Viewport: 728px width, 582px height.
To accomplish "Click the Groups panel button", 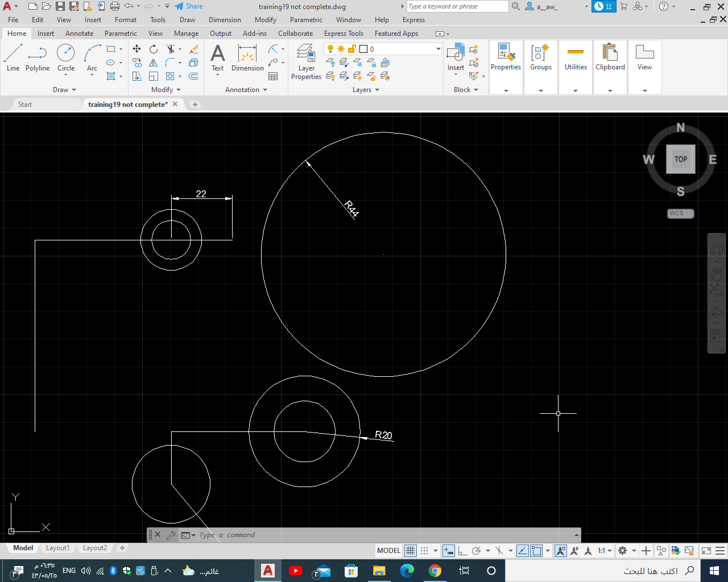I will coord(540,57).
